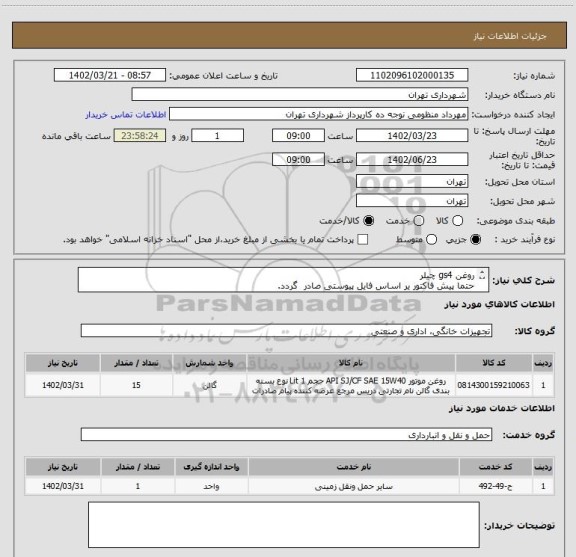Select the جزیی purchase type radio
Image resolution: width=576 pixels, height=557 pixels.
click(x=476, y=240)
